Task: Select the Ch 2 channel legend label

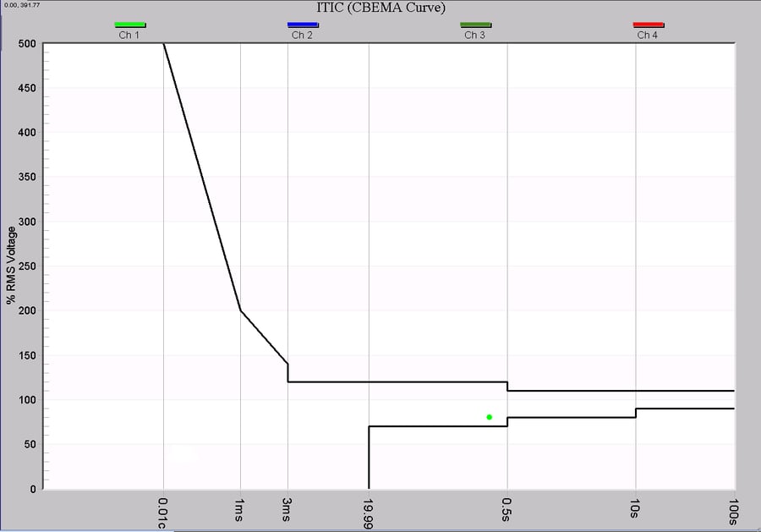Action: pyautogui.click(x=302, y=35)
